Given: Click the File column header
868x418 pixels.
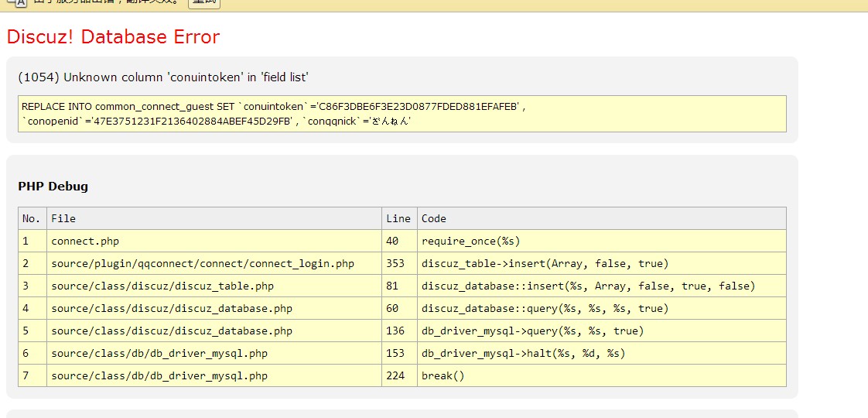Looking at the screenshot, I should coord(63,218).
